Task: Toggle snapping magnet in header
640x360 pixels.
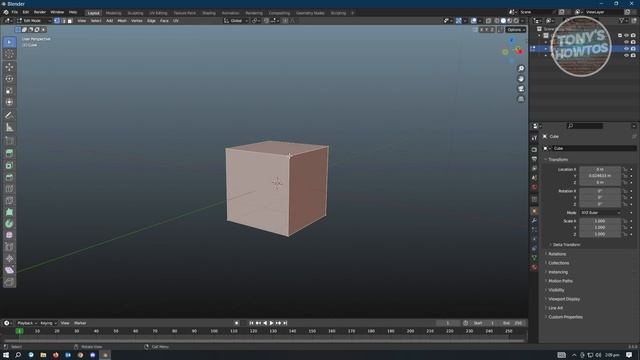Action: click(266, 21)
